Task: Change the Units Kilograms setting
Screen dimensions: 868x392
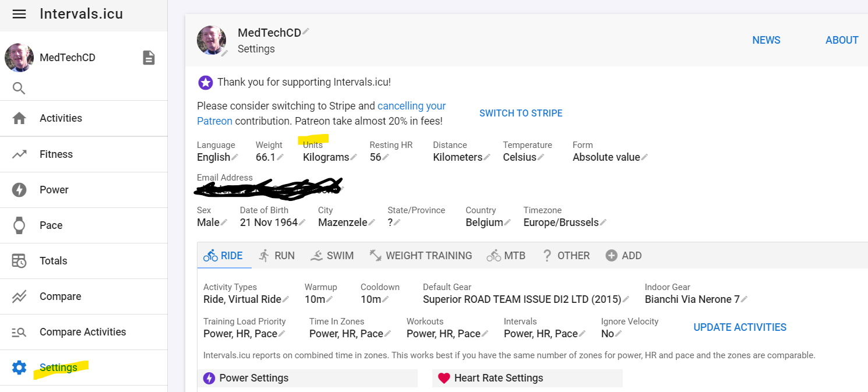Action: click(330, 157)
